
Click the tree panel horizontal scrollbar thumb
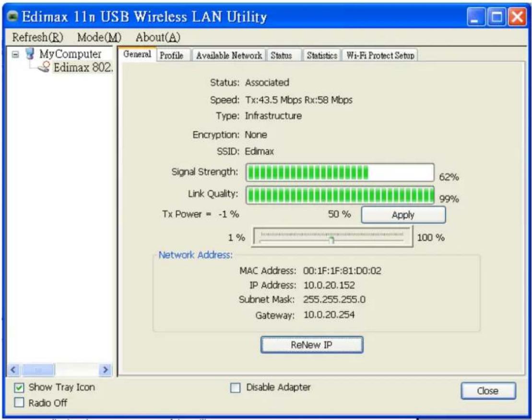click(x=38, y=370)
